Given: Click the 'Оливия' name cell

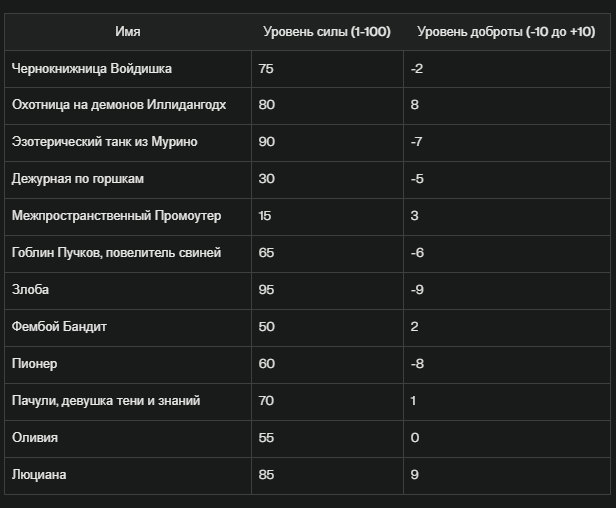Looking at the screenshot, I should [128, 438].
